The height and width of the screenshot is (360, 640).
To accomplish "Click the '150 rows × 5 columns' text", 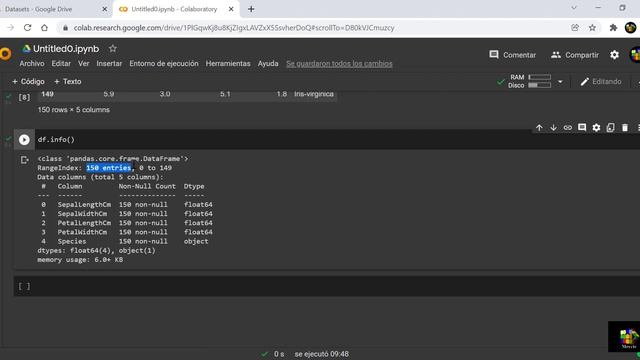I will point(73,110).
